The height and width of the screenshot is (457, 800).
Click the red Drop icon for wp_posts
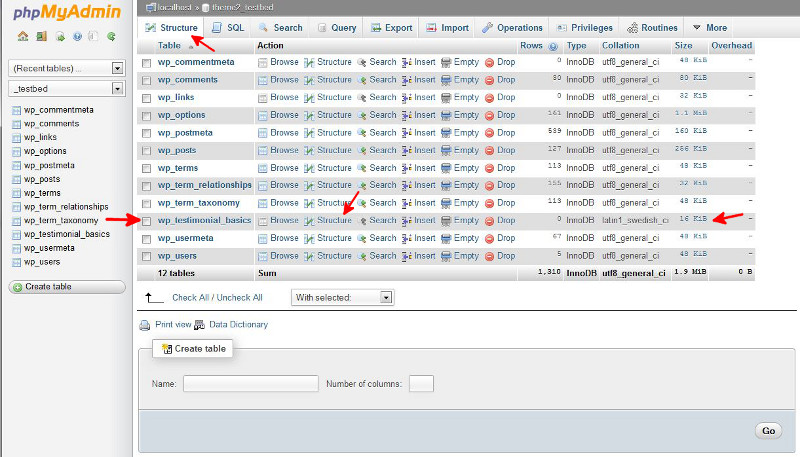[489, 150]
